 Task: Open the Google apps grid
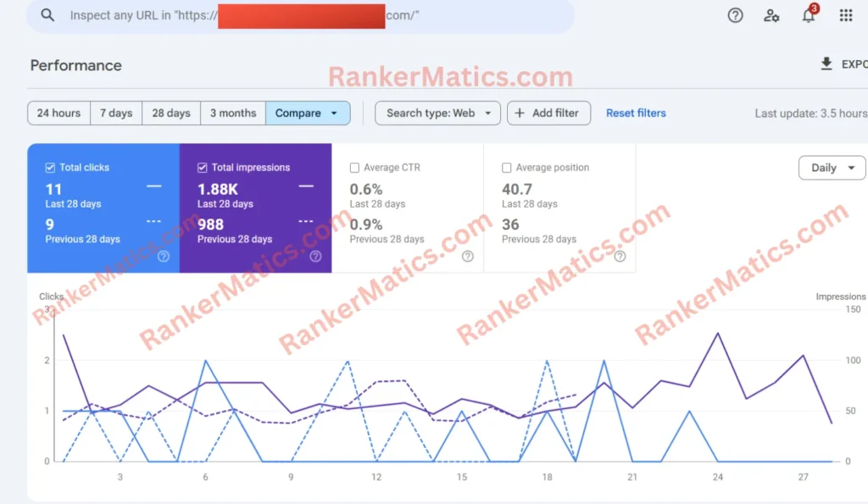tap(846, 15)
